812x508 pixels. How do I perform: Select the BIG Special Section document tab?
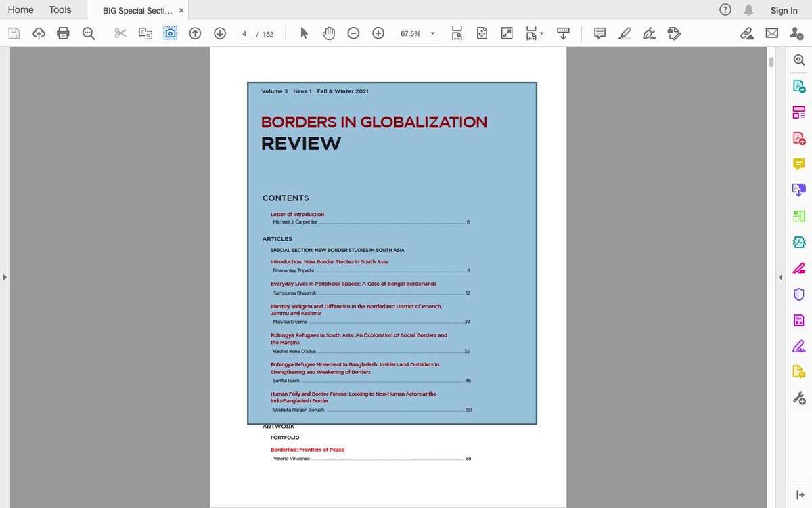137,11
